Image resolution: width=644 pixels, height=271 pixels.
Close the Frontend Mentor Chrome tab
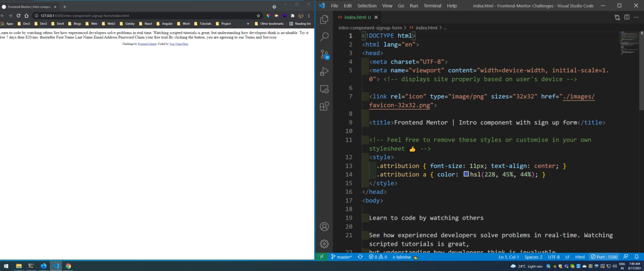(56, 7)
